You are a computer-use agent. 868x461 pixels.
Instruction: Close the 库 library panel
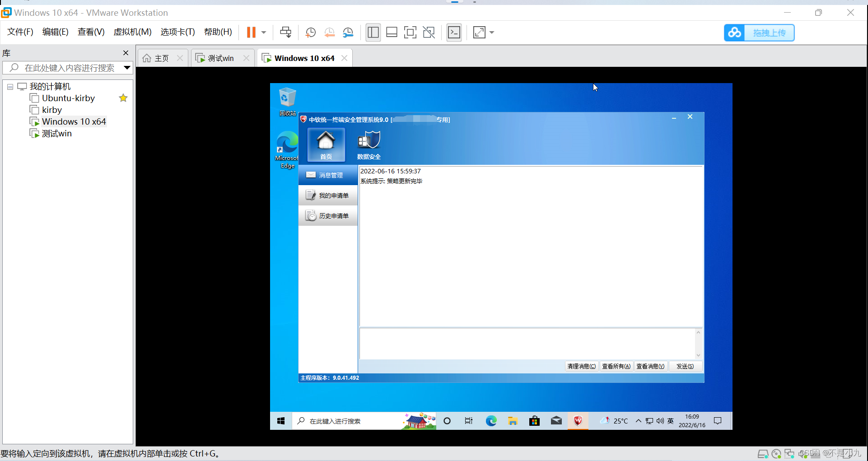click(126, 53)
